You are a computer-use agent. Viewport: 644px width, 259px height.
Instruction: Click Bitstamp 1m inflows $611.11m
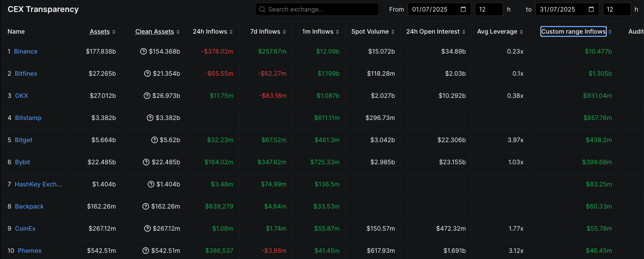pos(327,118)
